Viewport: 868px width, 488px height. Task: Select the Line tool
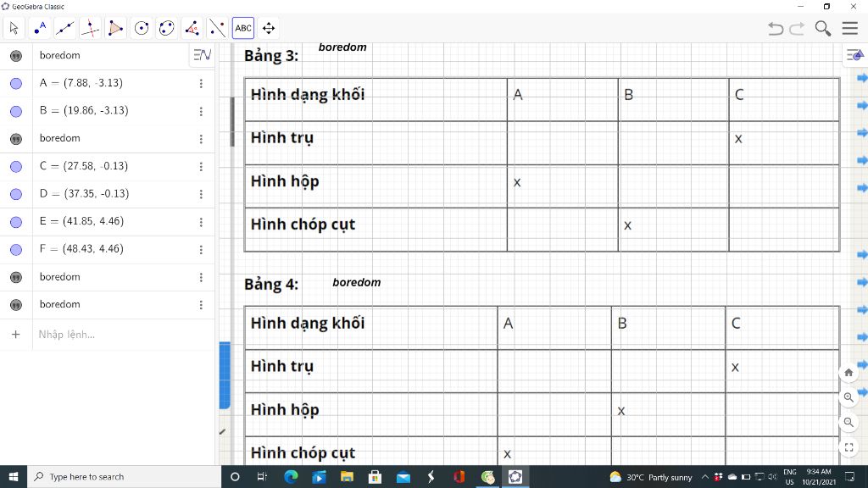click(64, 28)
